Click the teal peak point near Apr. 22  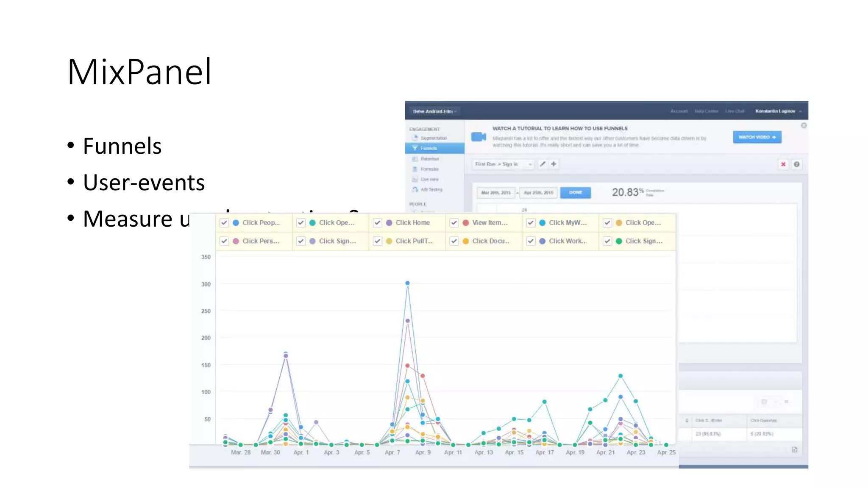[620, 376]
